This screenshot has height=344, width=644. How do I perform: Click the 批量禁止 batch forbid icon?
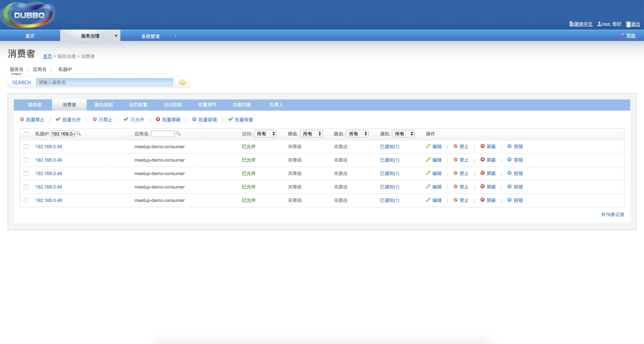[22, 119]
